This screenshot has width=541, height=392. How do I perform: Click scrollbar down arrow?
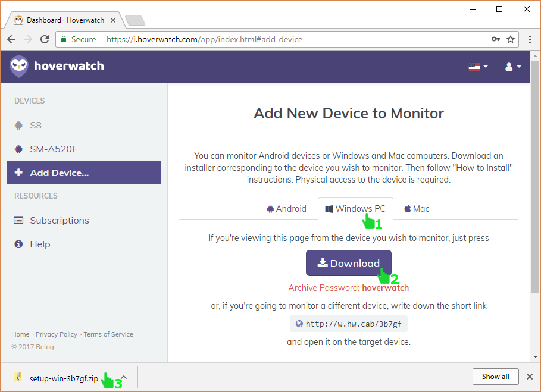(535, 357)
